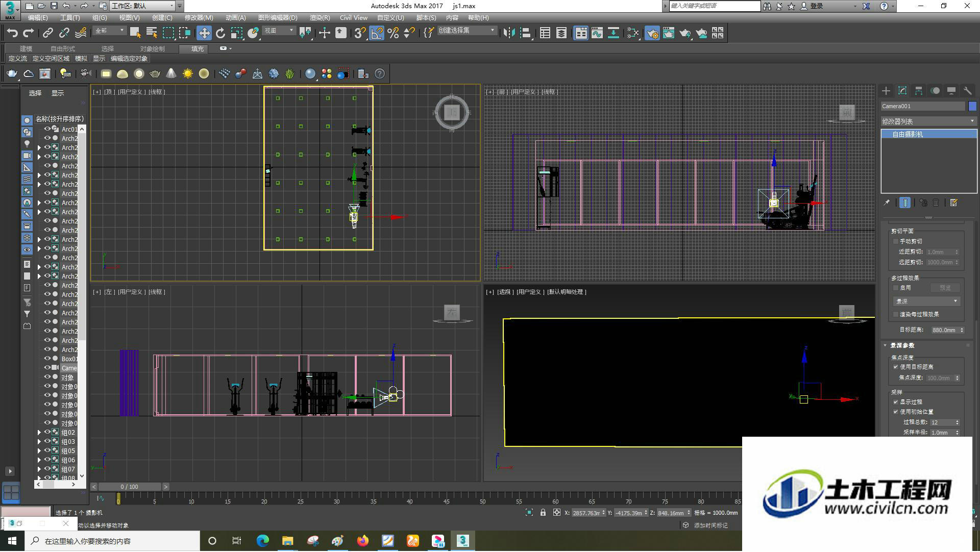Pick the Rectangular Selection Region tool
This screenshot has height=552, width=980.
(x=168, y=33)
